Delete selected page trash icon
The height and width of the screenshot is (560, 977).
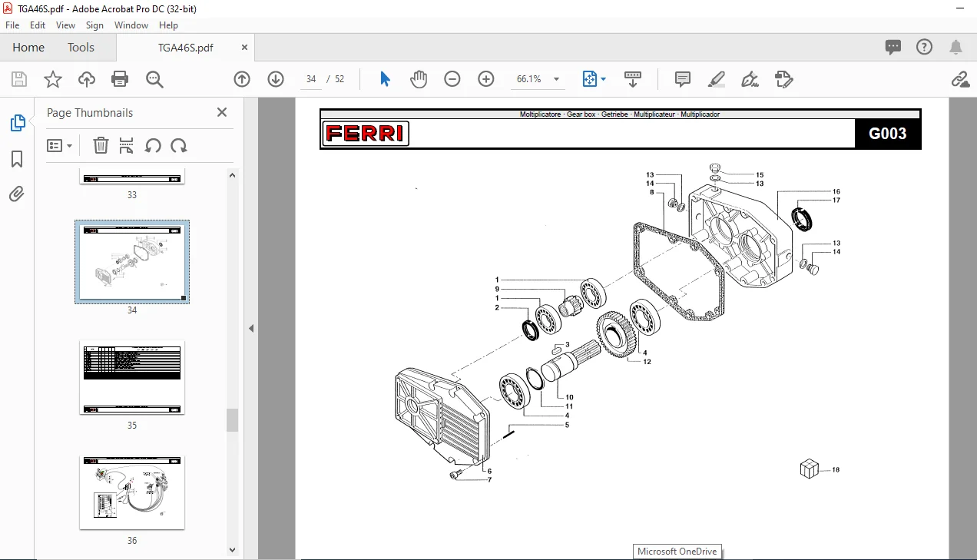pos(101,145)
